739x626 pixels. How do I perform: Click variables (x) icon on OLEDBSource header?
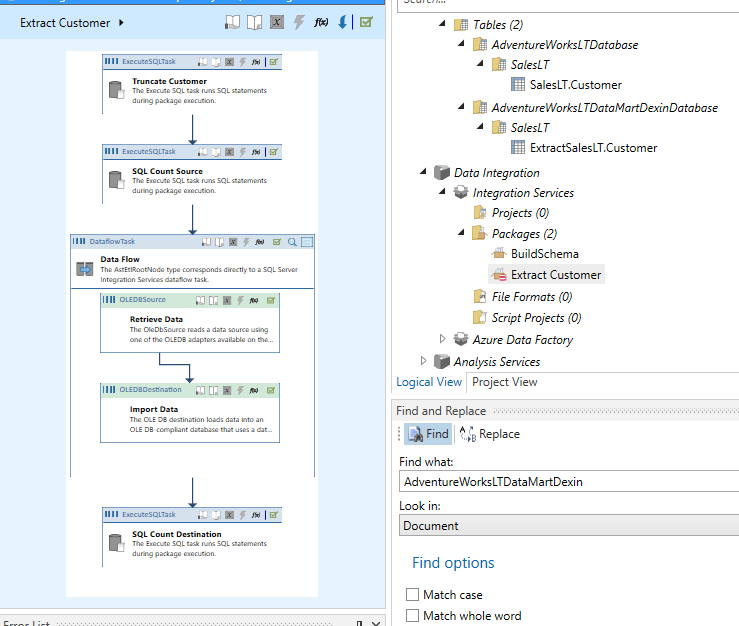pyautogui.click(x=227, y=300)
